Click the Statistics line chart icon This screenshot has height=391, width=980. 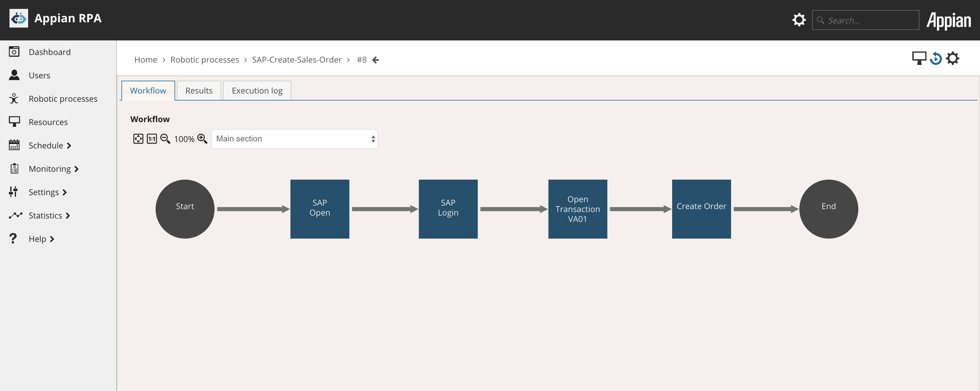pos(16,216)
